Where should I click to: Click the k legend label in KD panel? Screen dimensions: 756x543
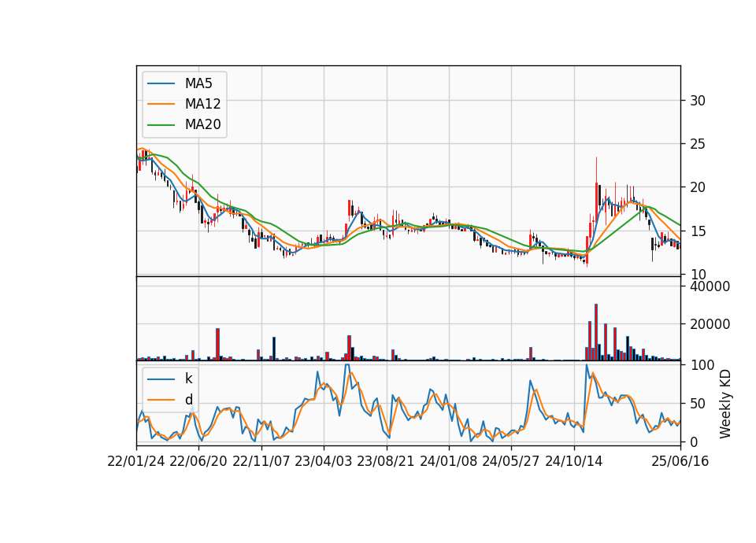tap(188, 379)
